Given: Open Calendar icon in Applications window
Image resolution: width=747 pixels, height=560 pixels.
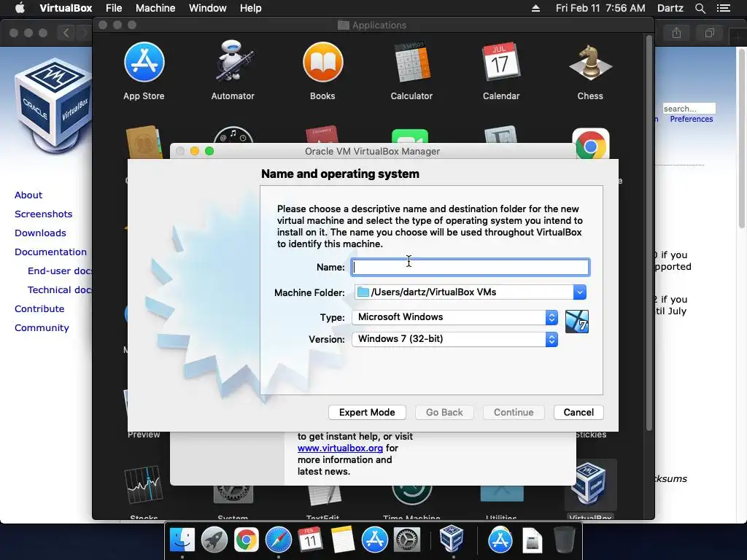Looking at the screenshot, I should click(x=500, y=63).
